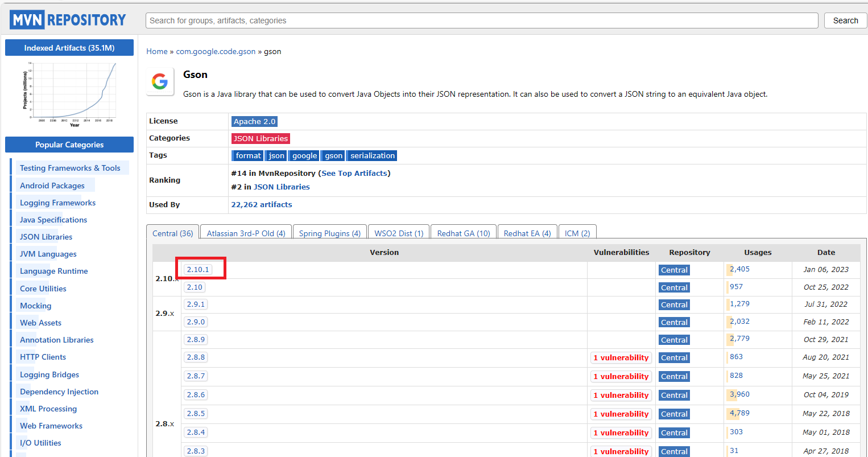The width and height of the screenshot is (868, 457).
Task: Open 3,960 usages link
Action: pyautogui.click(x=739, y=394)
